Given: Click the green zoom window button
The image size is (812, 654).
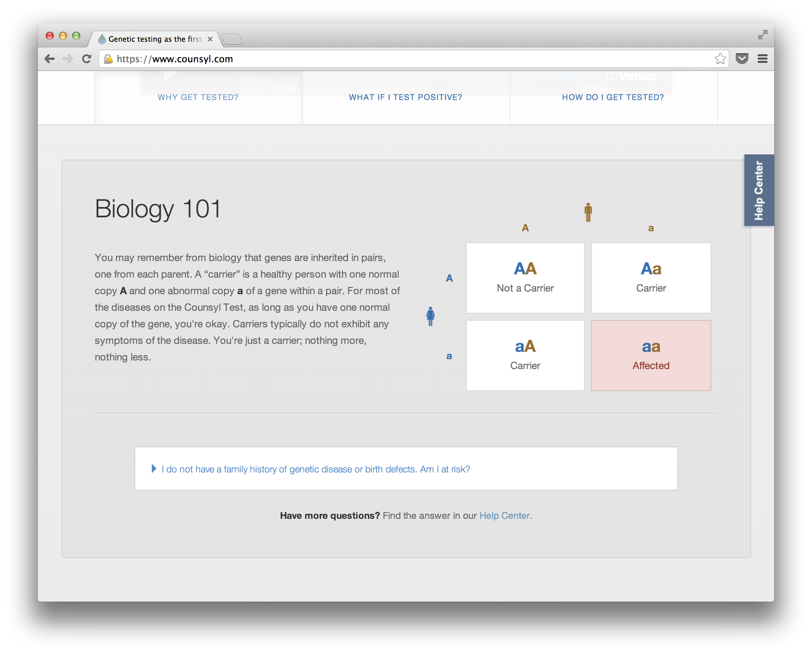Looking at the screenshot, I should click(x=76, y=36).
